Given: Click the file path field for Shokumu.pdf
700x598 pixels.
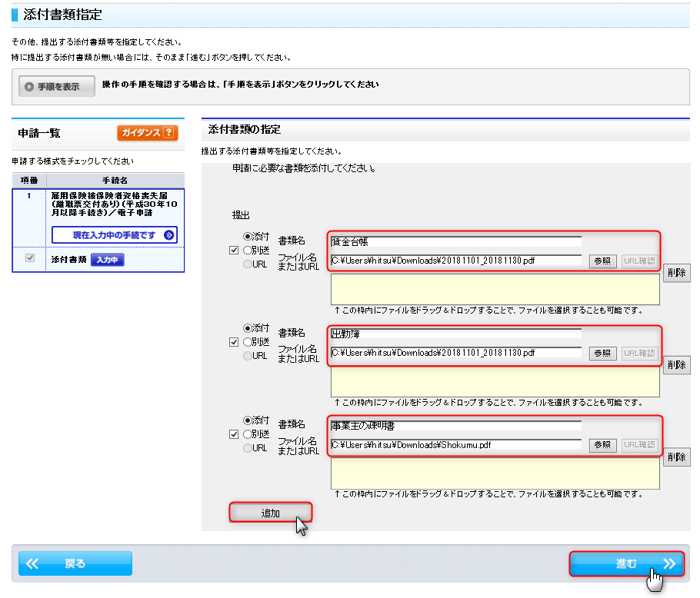Looking at the screenshot, I should point(455,444).
